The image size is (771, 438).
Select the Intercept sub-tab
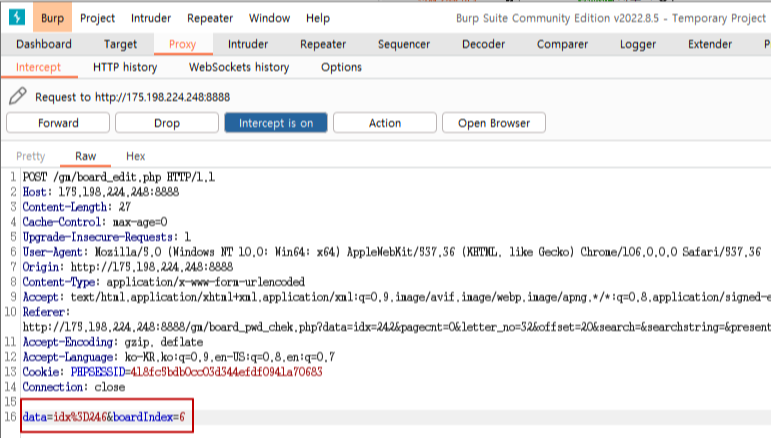(38, 67)
